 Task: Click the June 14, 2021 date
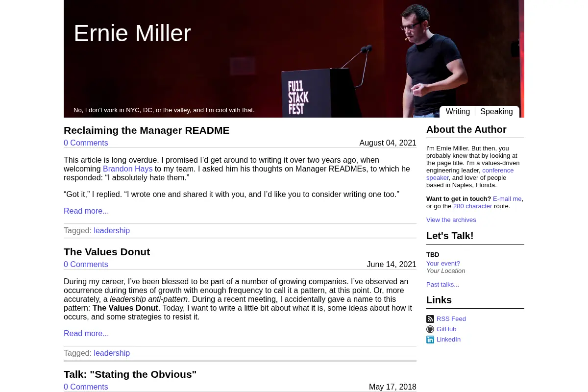pyautogui.click(x=392, y=265)
